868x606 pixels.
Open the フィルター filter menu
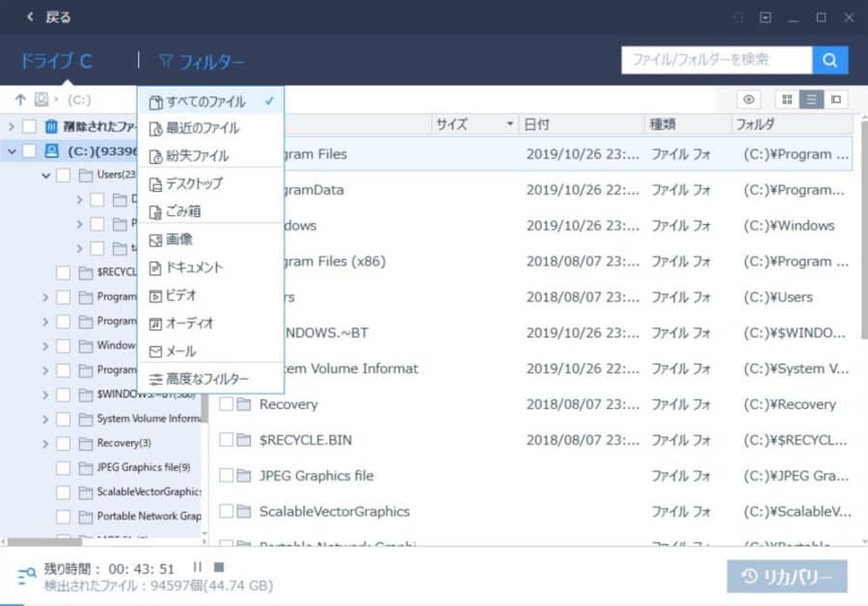point(201,61)
